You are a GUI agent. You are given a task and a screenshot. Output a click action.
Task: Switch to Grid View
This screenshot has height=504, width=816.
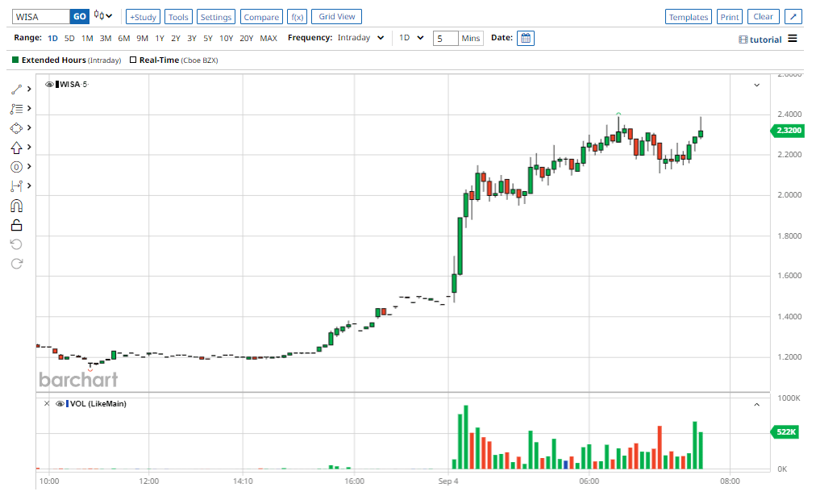[337, 17]
